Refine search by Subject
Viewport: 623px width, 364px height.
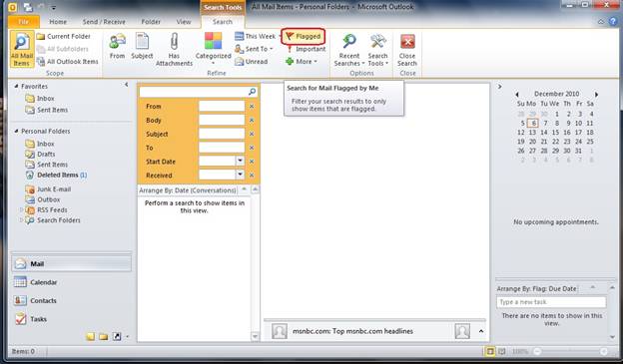tap(142, 47)
